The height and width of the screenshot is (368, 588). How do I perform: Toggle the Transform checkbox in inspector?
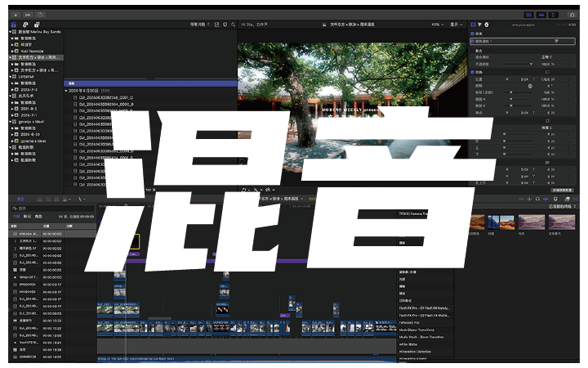pyautogui.click(x=473, y=71)
